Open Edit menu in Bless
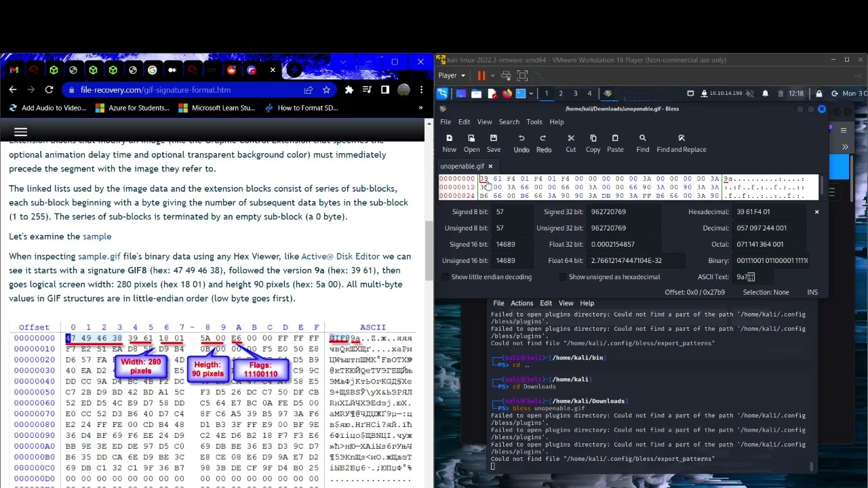 pyautogui.click(x=464, y=122)
